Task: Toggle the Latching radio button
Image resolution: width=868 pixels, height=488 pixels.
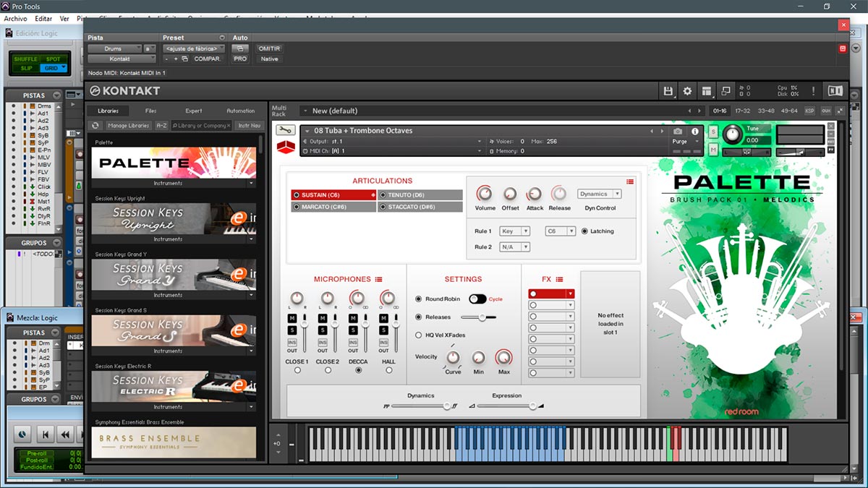Action: pos(585,231)
